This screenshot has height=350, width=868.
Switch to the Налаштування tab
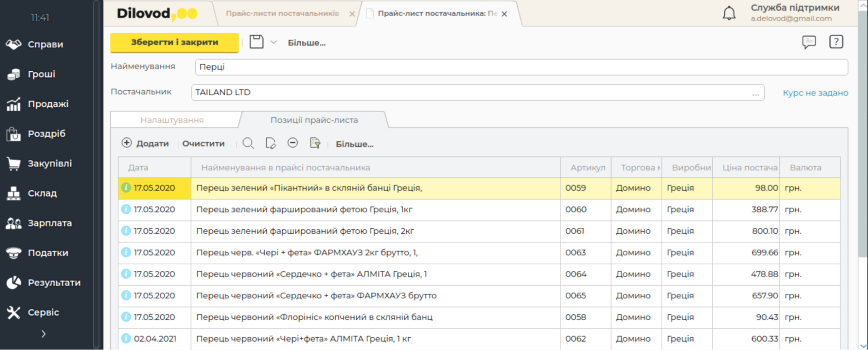coord(172,120)
